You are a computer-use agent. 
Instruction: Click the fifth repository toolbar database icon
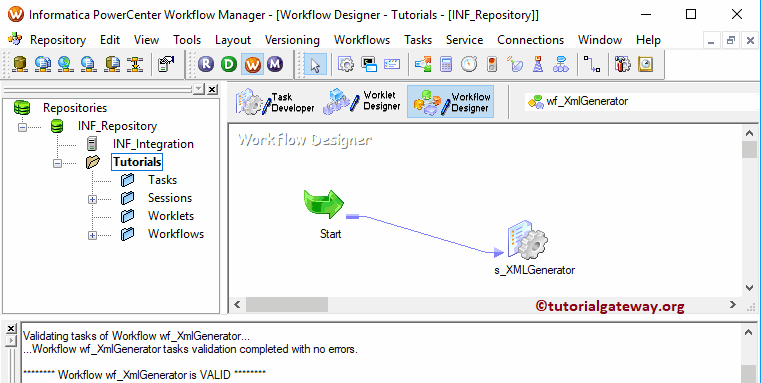(x=112, y=64)
